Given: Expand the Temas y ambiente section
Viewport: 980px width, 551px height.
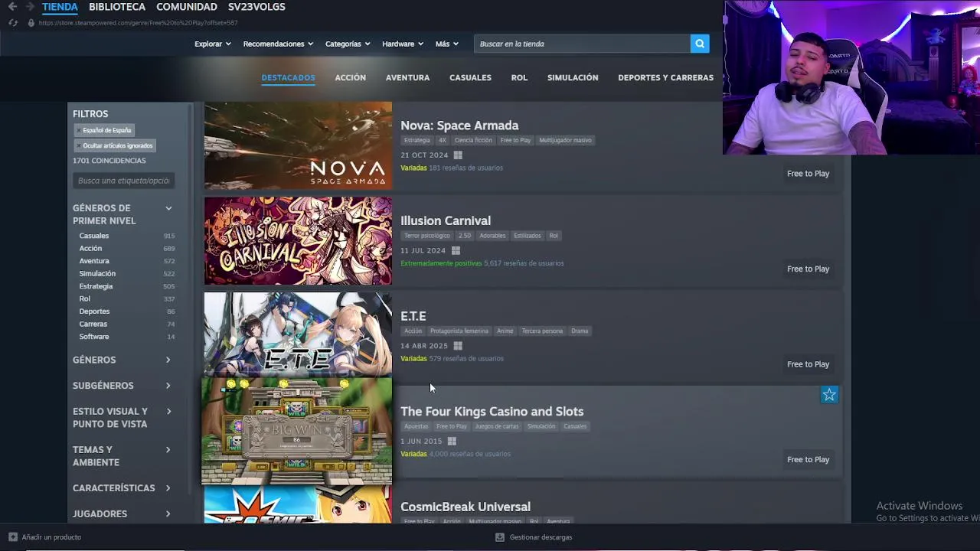Looking at the screenshot, I should pyautogui.click(x=168, y=450).
